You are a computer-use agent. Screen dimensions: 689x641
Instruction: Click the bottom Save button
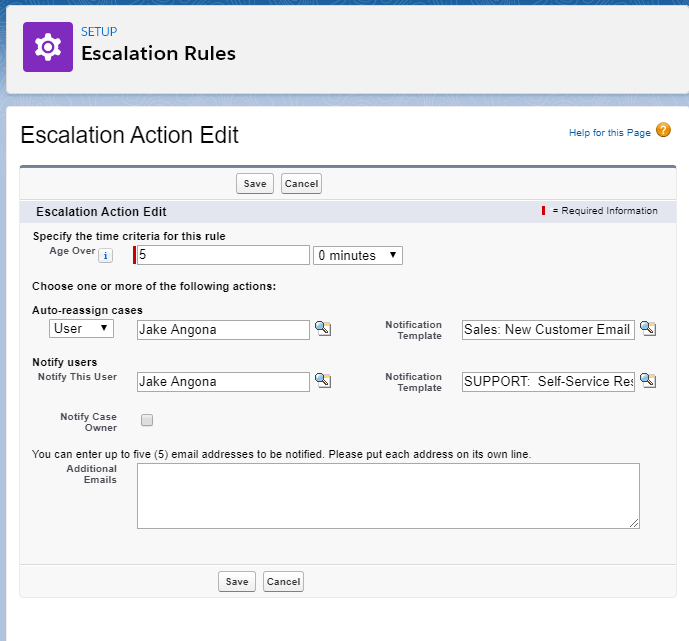coord(237,582)
